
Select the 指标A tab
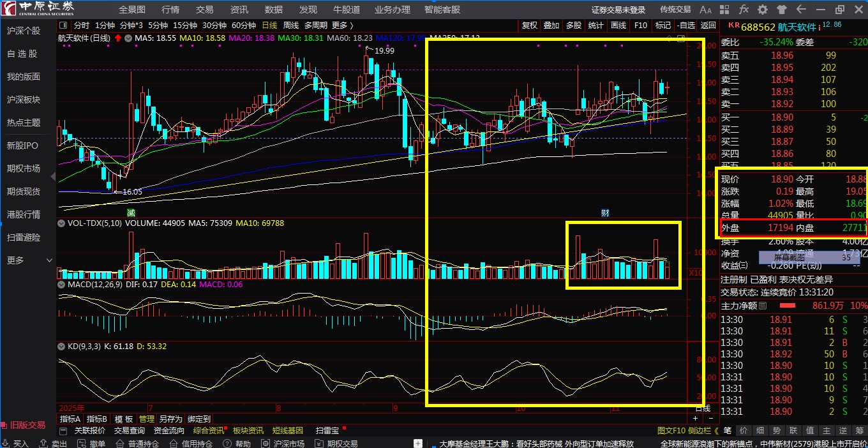70,419
